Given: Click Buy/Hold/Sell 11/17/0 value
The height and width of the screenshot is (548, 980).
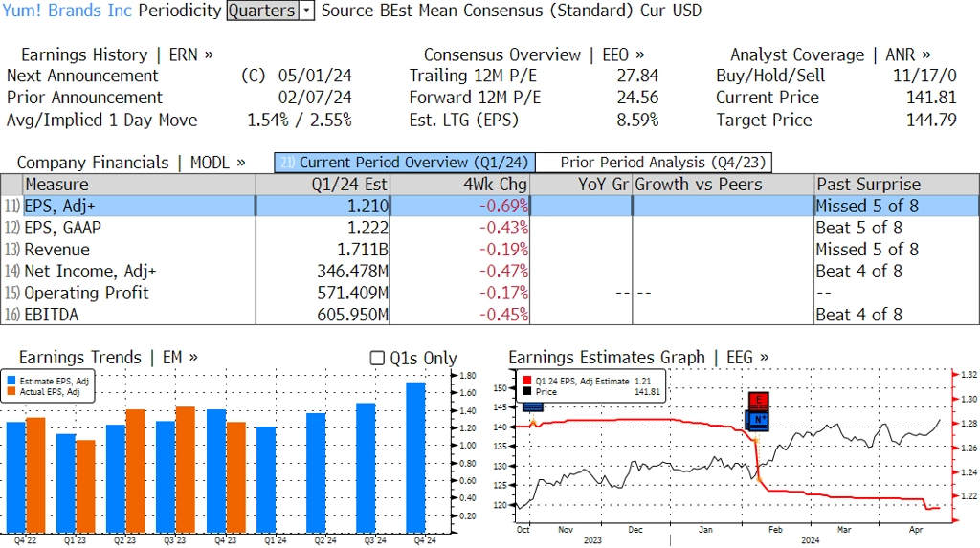Looking at the screenshot, I should point(924,76).
